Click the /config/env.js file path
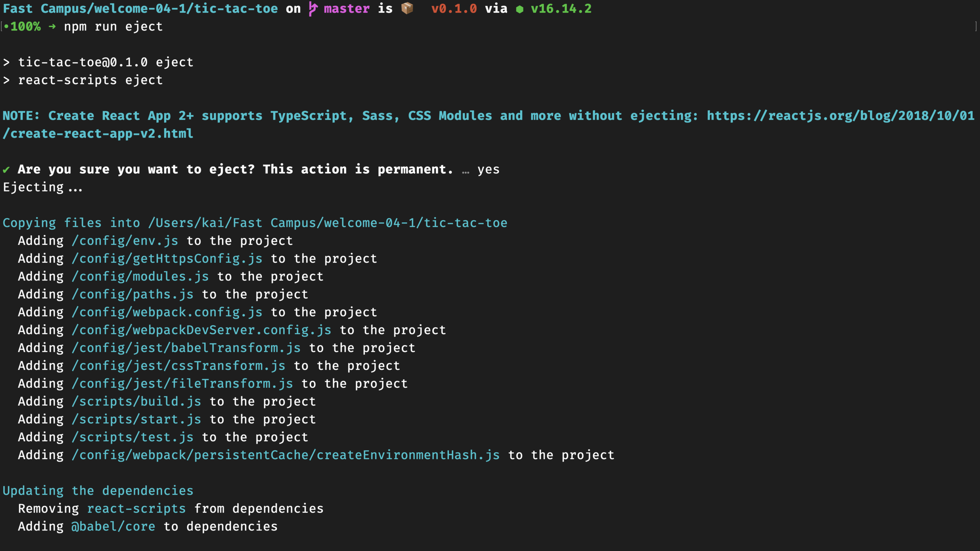 (x=125, y=241)
